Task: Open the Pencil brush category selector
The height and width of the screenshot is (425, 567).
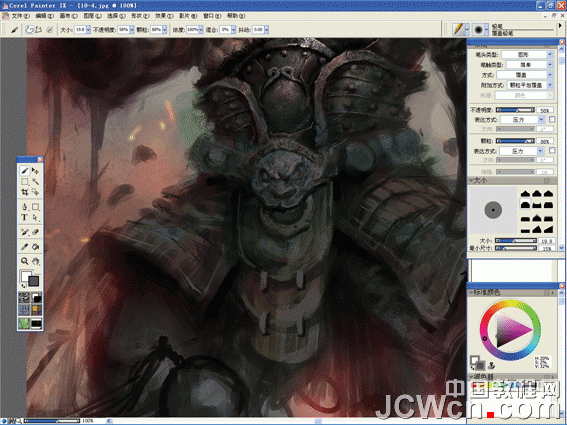Action: point(461,29)
